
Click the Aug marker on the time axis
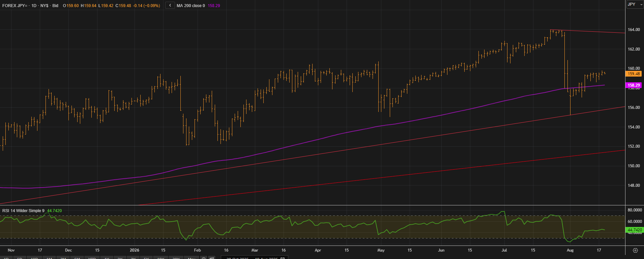[x=570, y=250]
